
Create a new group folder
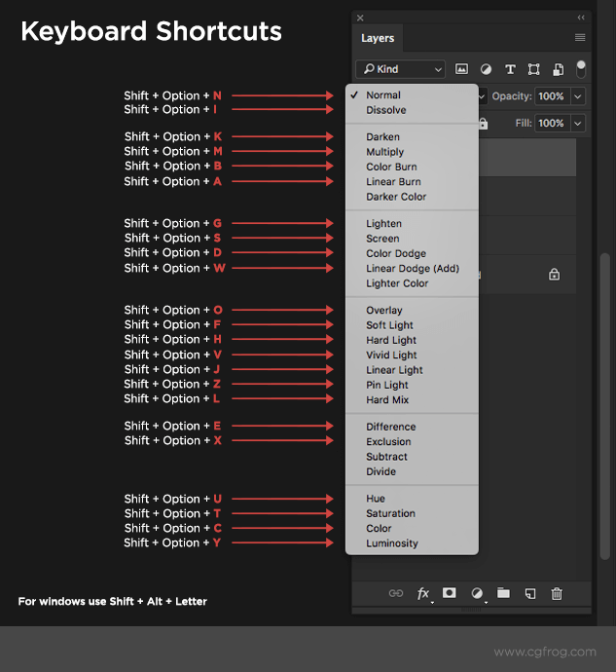[x=503, y=593]
